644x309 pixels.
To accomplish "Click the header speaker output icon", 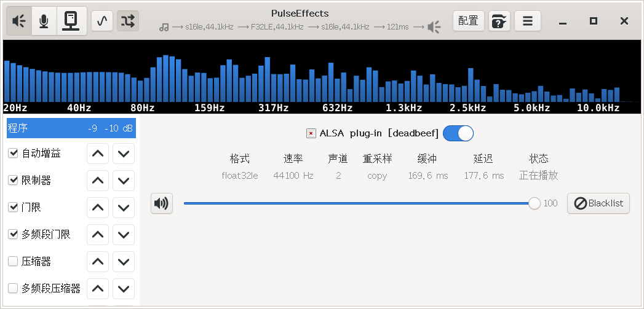I will (434, 27).
